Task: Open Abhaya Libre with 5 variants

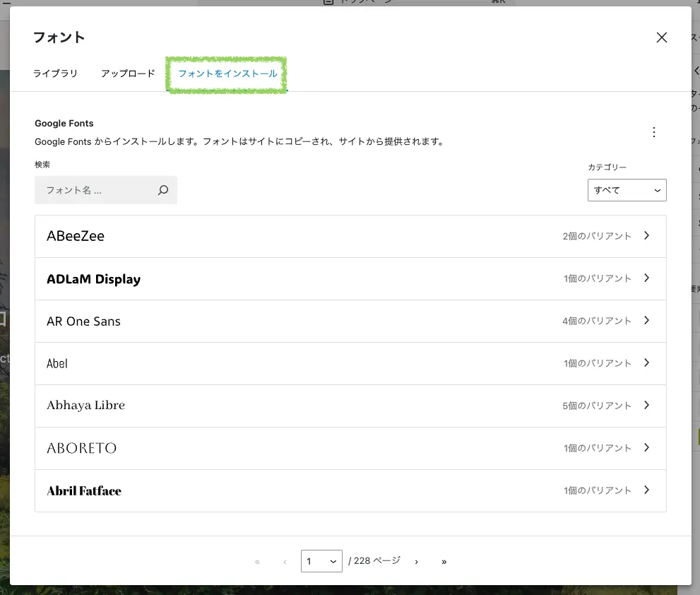Action: tap(350, 406)
